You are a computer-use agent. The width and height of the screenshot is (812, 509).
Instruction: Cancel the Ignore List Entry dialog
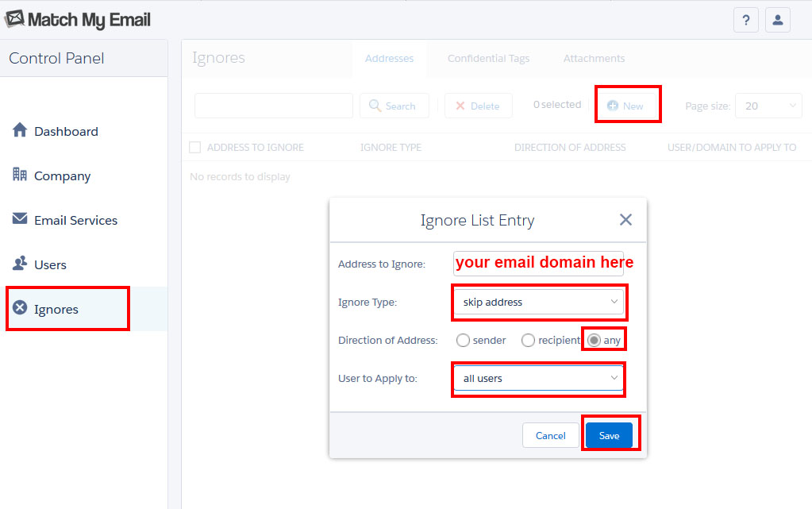[x=550, y=435]
